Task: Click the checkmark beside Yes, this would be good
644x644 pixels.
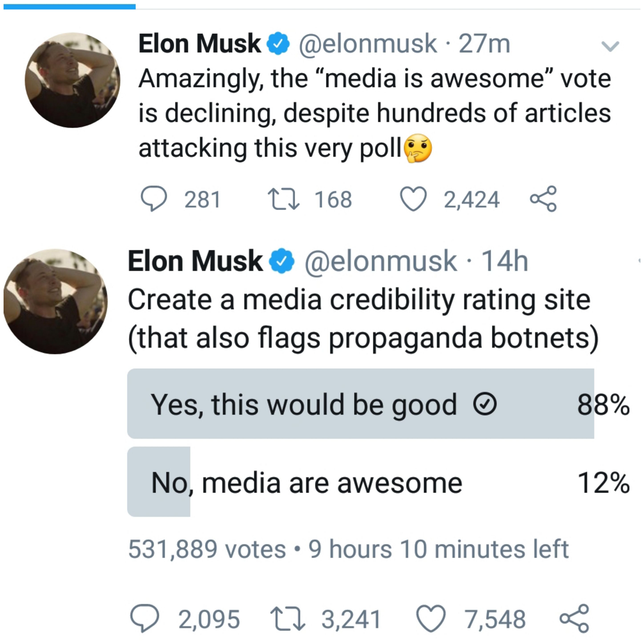Action: [x=485, y=404]
